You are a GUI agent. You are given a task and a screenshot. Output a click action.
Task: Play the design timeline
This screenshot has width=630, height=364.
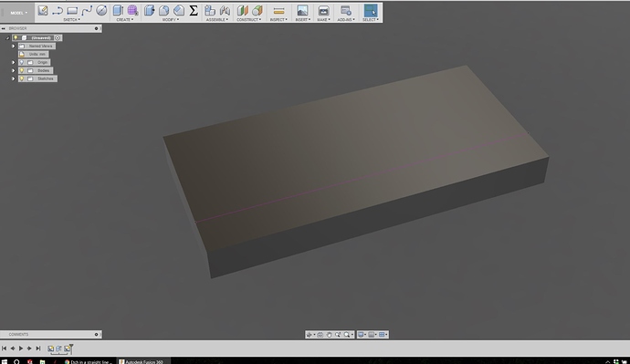click(x=21, y=348)
